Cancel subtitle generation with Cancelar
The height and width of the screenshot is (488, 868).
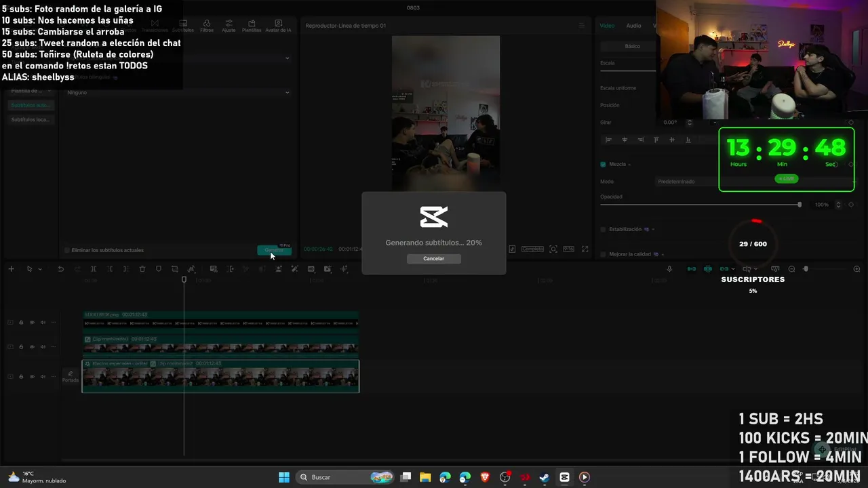click(x=434, y=258)
